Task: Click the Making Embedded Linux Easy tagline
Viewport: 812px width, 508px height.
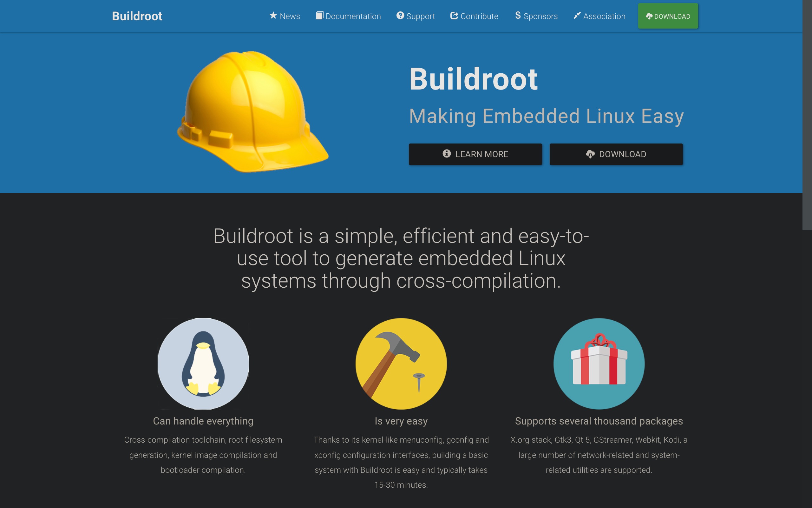Action: click(x=546, y=116)
